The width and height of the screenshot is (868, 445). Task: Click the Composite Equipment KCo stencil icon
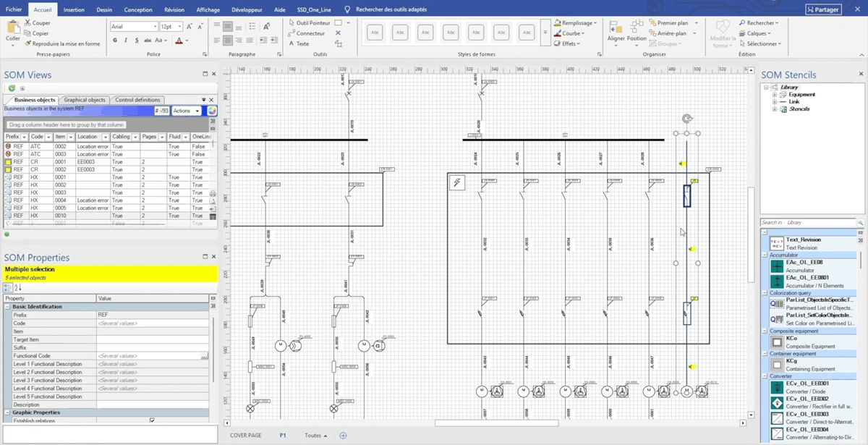click(x=776, y=342)
